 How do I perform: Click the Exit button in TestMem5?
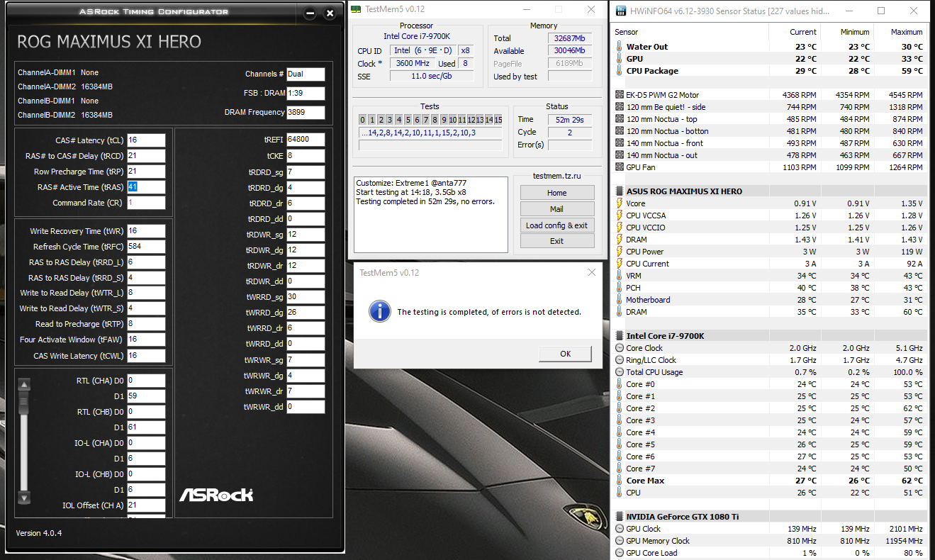[557, 241]
